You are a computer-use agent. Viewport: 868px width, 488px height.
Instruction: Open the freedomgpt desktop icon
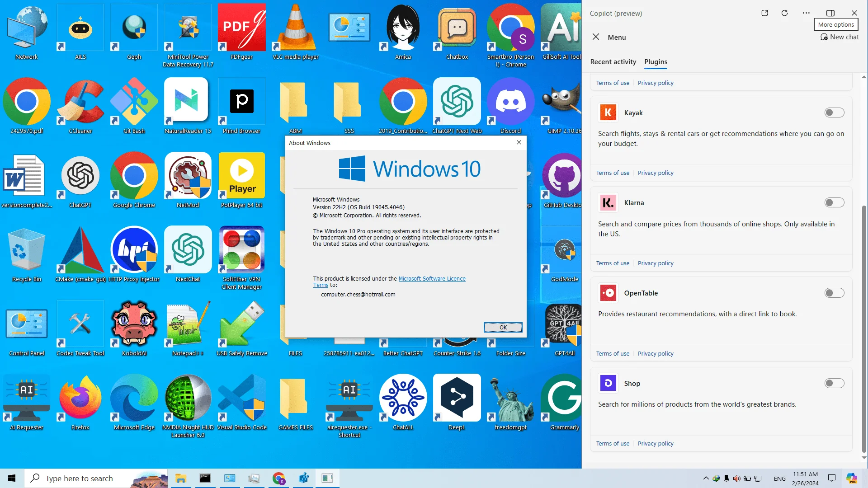tap(511, 403)
